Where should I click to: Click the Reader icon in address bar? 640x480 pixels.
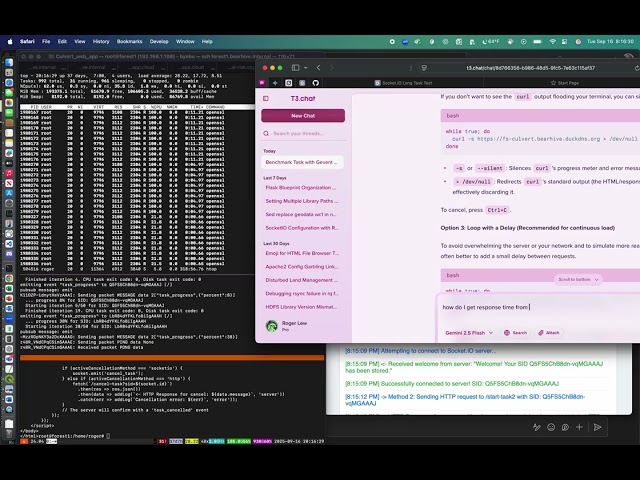pyautogui.click(x=424, y=68)
